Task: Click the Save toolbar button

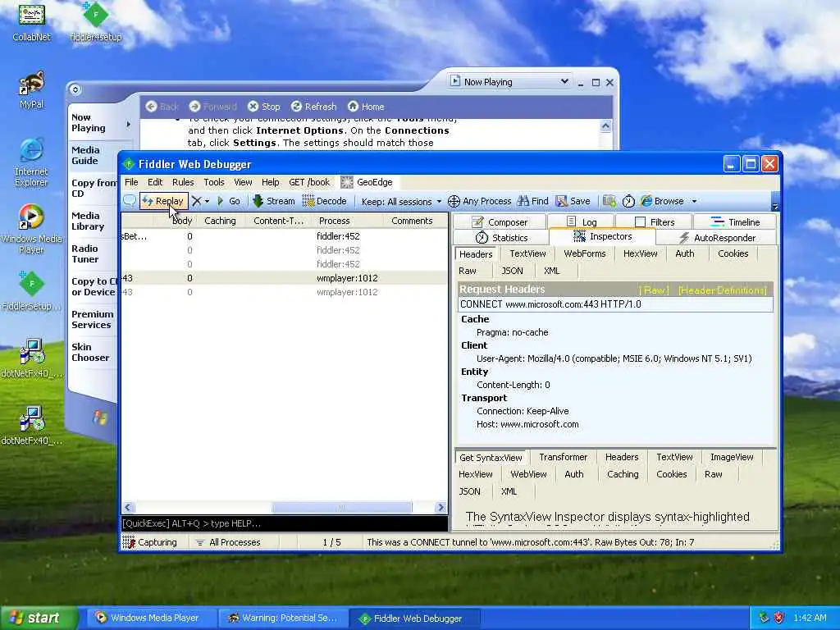Action: 573,202
